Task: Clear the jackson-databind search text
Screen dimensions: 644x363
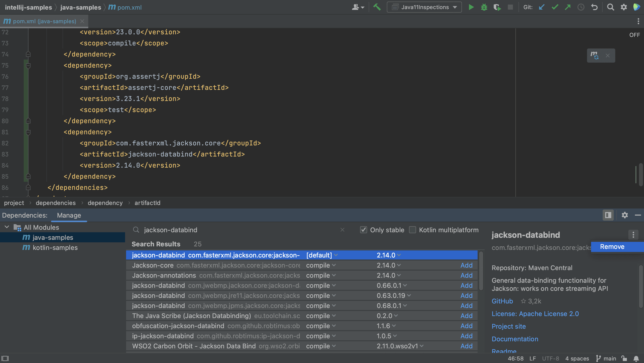Action: 342,230
